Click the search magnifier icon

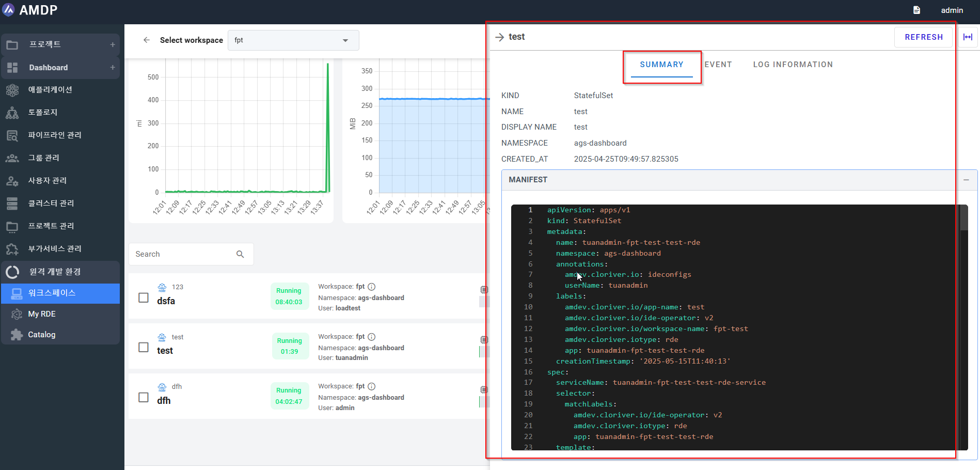coord(240,254)
